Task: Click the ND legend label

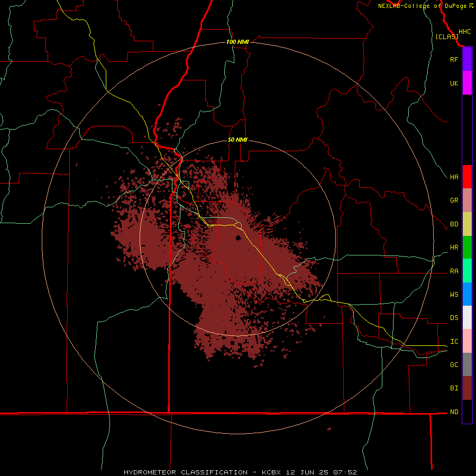Action: 454,412
